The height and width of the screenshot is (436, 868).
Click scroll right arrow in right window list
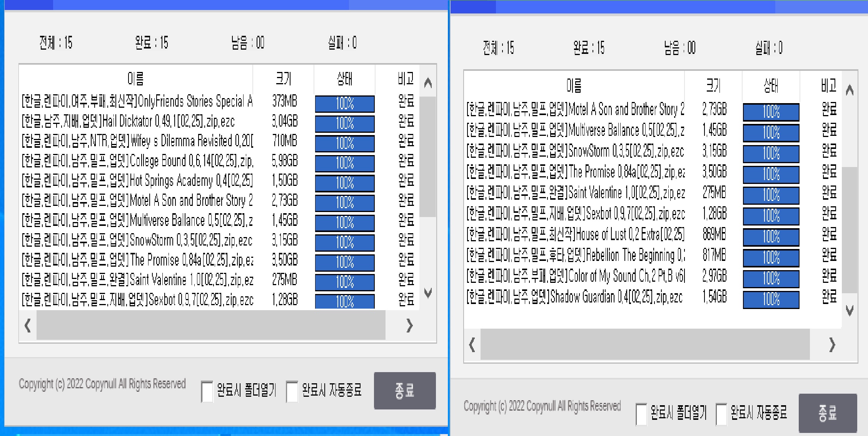(x=832, y=344)
